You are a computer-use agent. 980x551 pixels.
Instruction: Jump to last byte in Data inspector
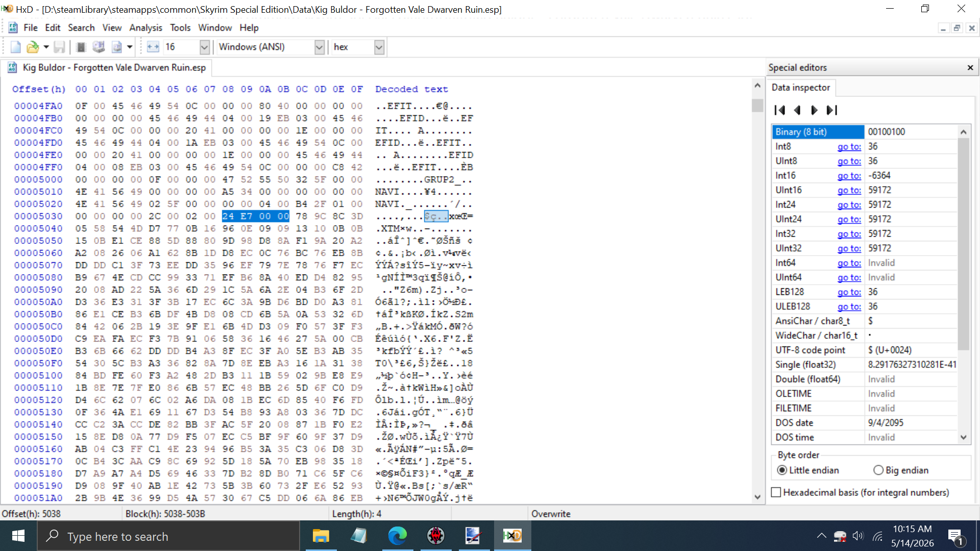pos(832,110)
